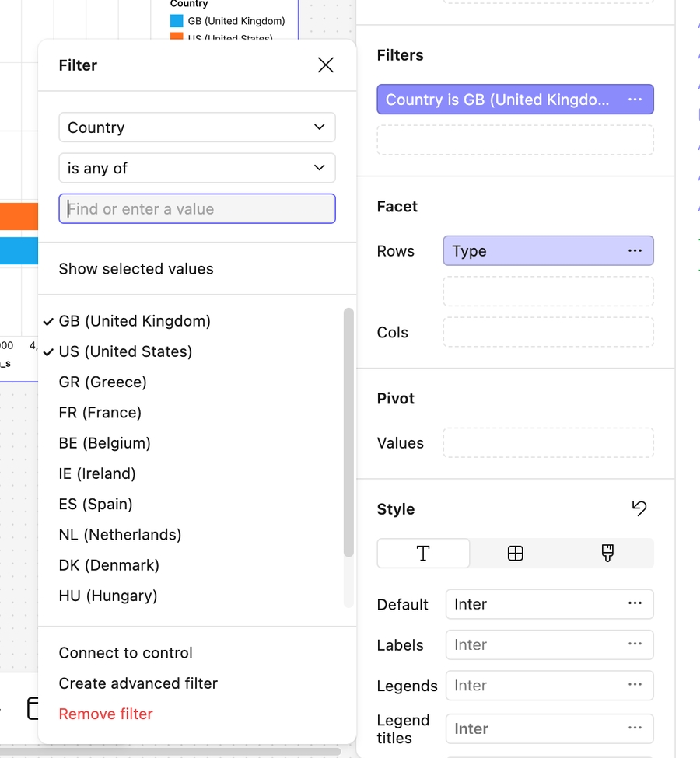Screen dimensions: 700x758
Task: Expand the Country field dropdown
Action: pyautogui.click(x=197, y=127)
